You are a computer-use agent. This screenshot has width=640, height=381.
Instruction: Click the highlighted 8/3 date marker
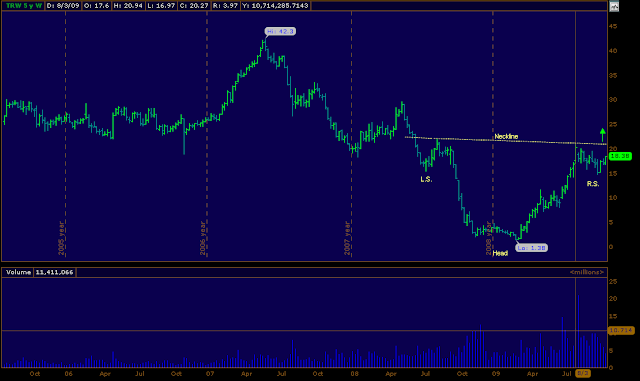click(x=583, y=373)
